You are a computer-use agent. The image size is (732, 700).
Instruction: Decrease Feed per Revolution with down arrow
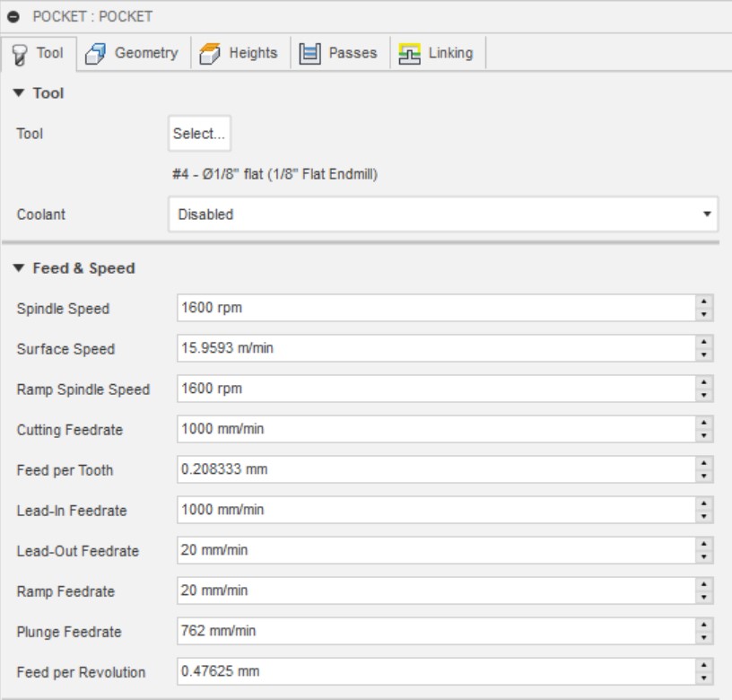coord(703,678)
